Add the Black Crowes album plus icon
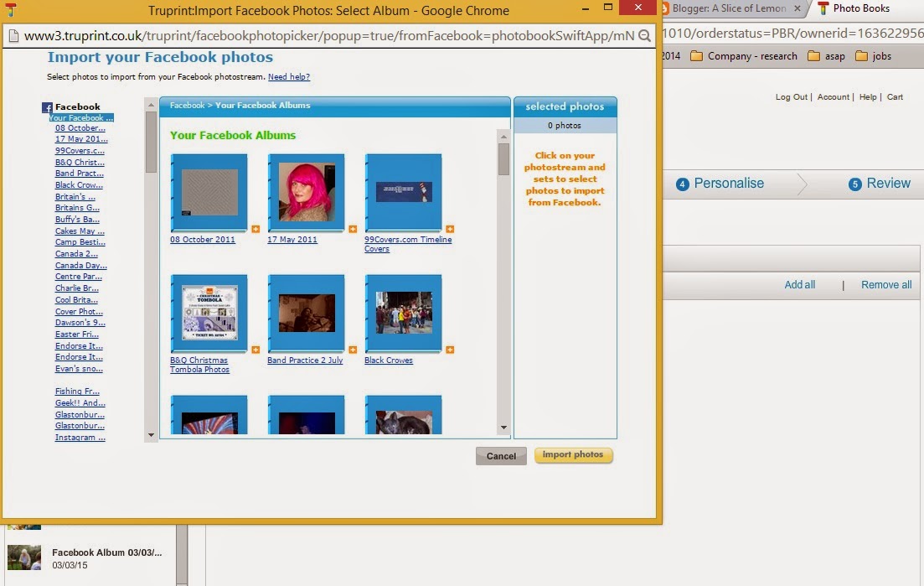The height and width of the screenshot is (586, 924). pos(450,350)
